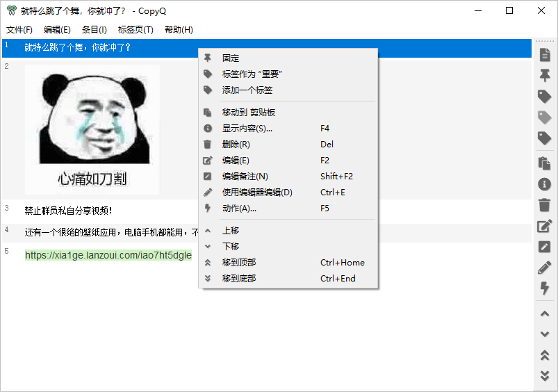
Task: Open the 帮助(H) menu
Action: [x=179, y=30]
